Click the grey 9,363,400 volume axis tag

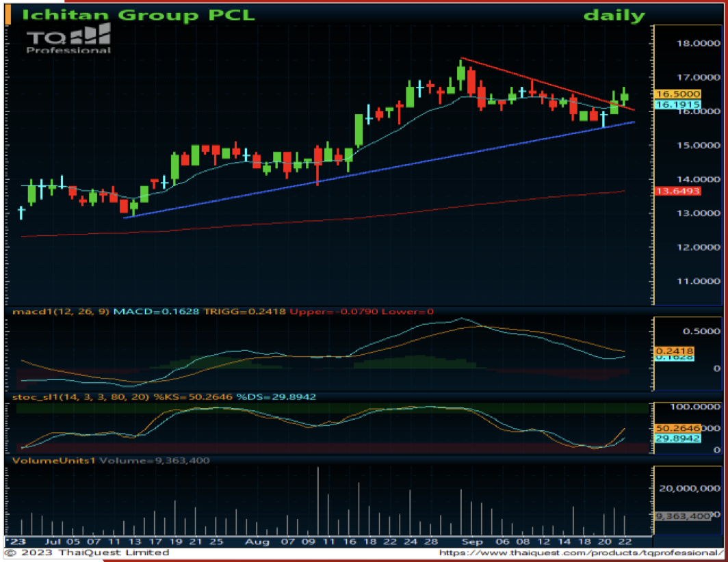(x=683, y=516)
